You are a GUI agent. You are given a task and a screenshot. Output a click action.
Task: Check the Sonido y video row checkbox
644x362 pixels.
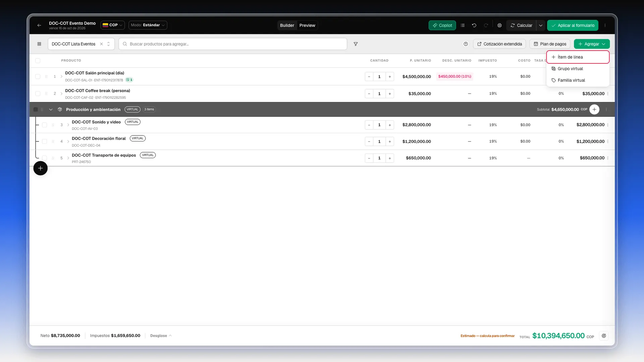tap(44, 125)
